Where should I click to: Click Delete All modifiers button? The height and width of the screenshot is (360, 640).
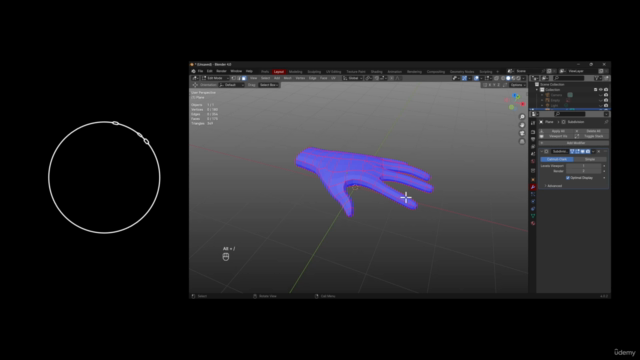(592, 131)
